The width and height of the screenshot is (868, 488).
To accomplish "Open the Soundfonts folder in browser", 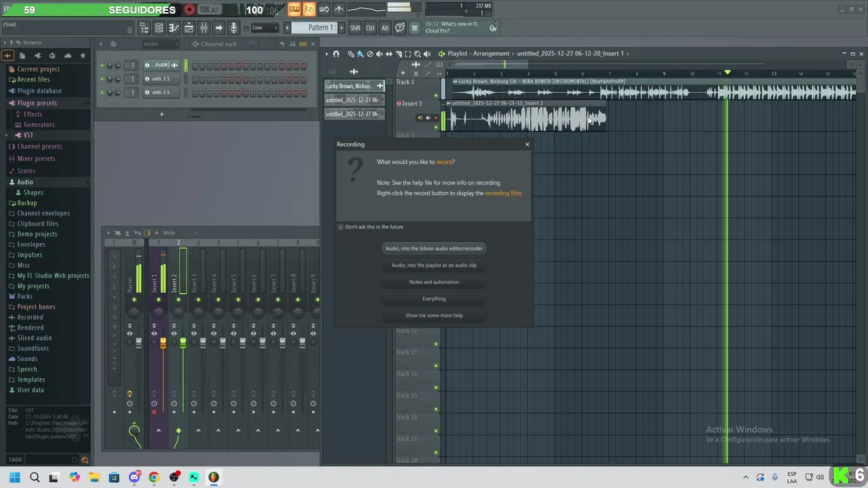I will coord(33,348).
